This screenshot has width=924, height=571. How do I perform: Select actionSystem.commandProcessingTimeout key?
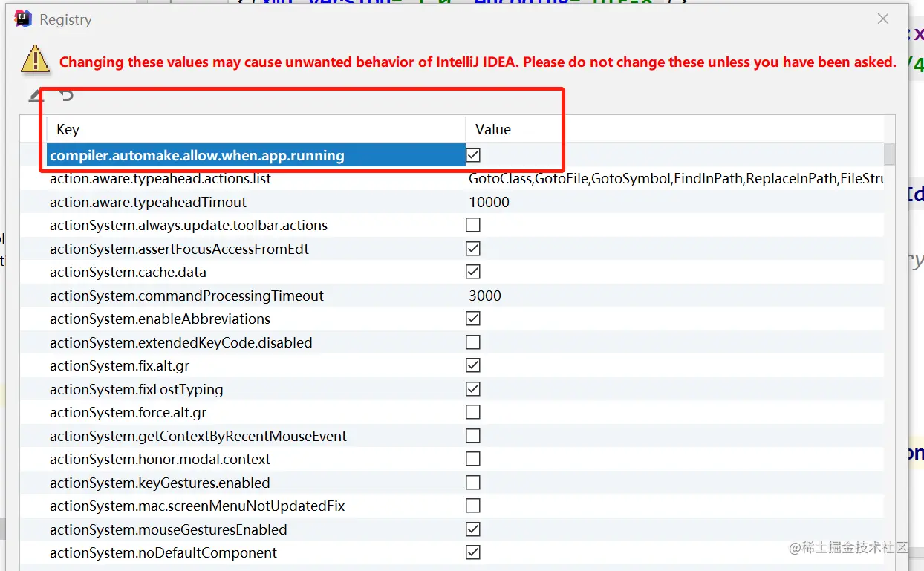tap(186, 296)
